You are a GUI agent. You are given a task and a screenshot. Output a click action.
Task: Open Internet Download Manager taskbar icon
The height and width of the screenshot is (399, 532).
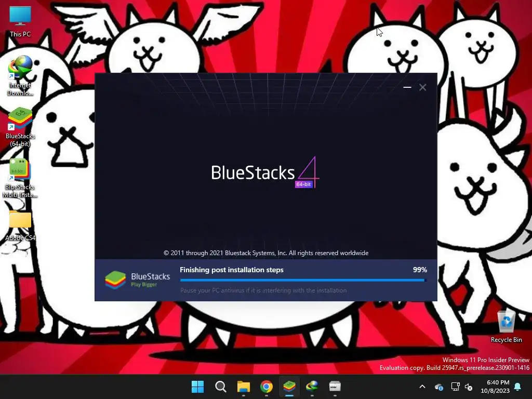[x=312, y=387]
